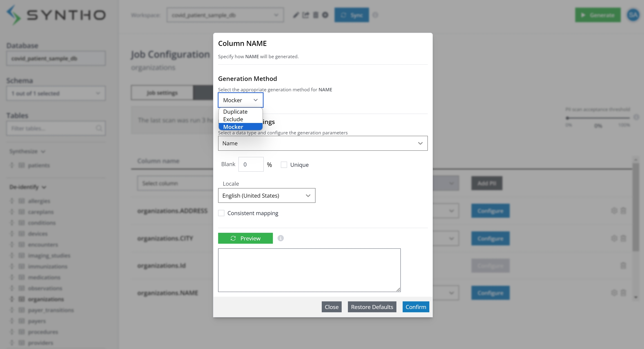Click the PII scan acceptance threshold slider
This screenshot has width=644, height=349.
598,118
